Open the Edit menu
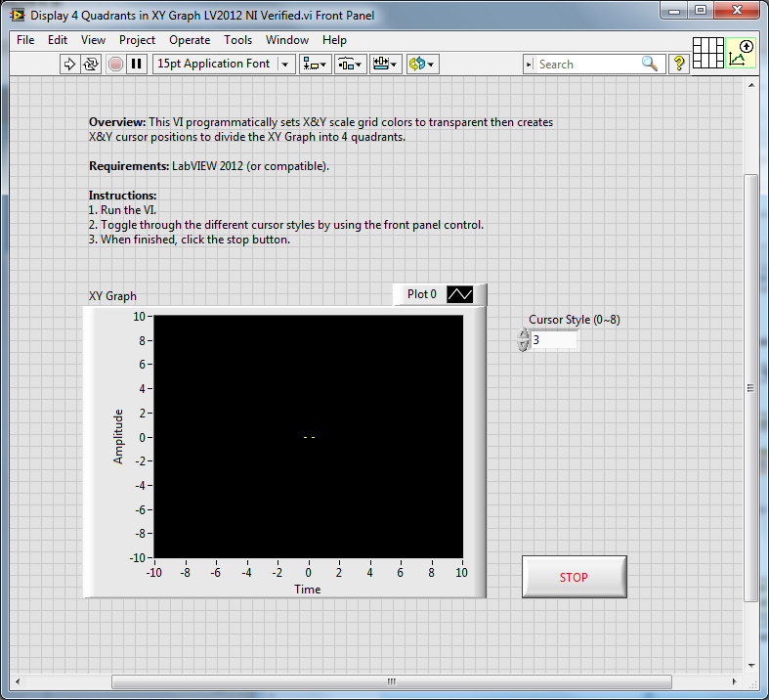The width and height of the screenshot is (769, 700). point(57,40)
